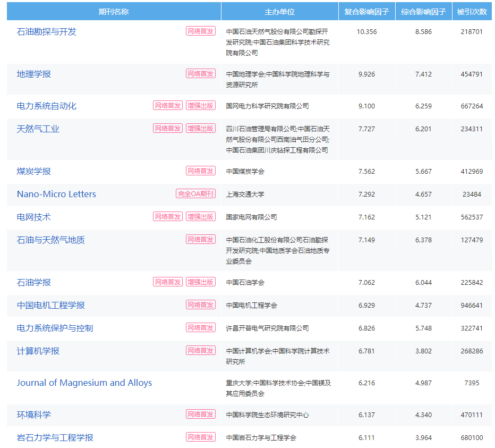Open the 石油与天然气地质 journal link
The width and height of the screenshot is (495, 448).
pyautogui.click(x=51, y=240)
